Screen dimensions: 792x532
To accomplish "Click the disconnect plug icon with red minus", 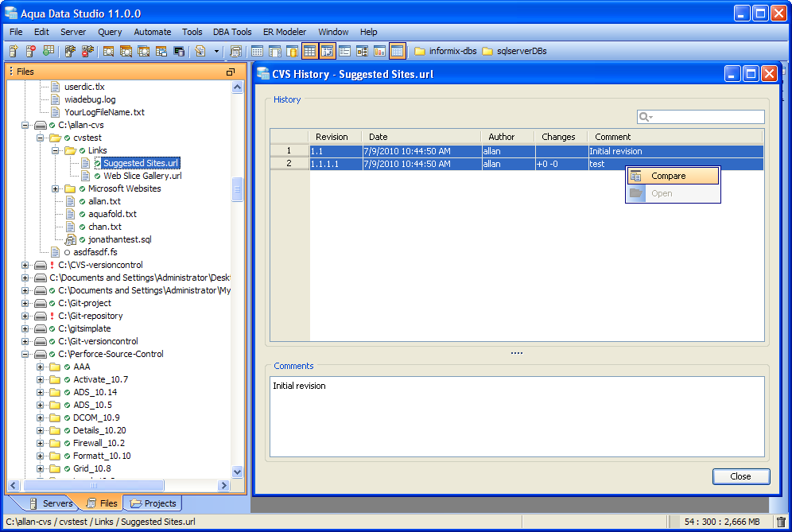I will 88,51.
